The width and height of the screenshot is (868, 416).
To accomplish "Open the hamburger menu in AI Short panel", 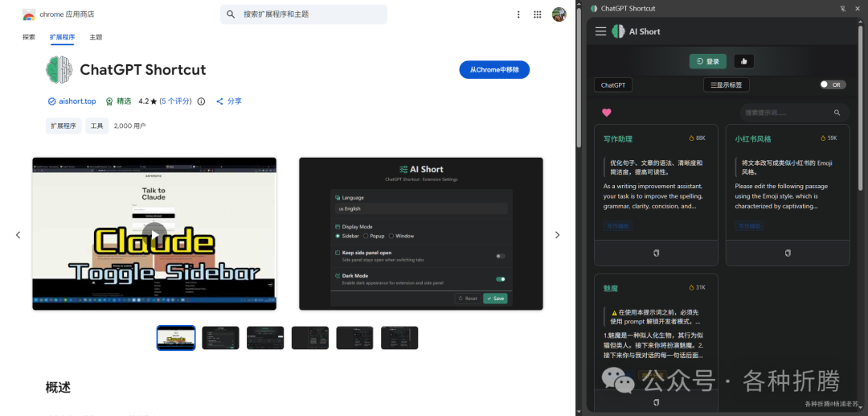I will point(600,31).
